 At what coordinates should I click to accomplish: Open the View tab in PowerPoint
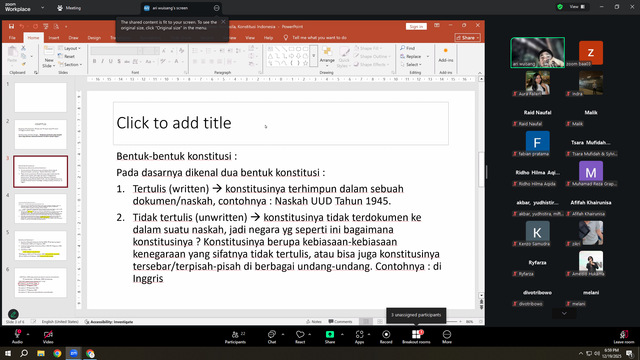(x=250, y=38)
